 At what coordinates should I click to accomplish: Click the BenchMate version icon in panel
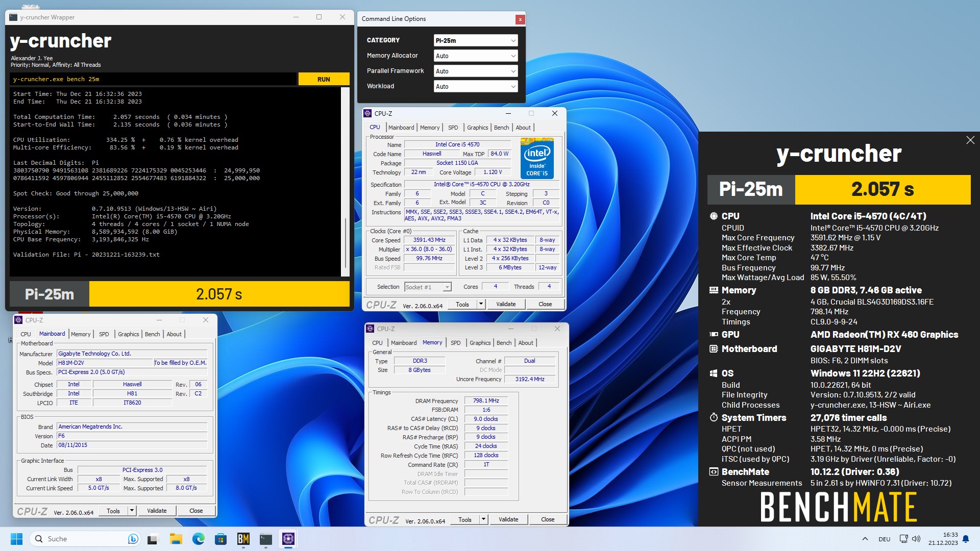(714, 472)
